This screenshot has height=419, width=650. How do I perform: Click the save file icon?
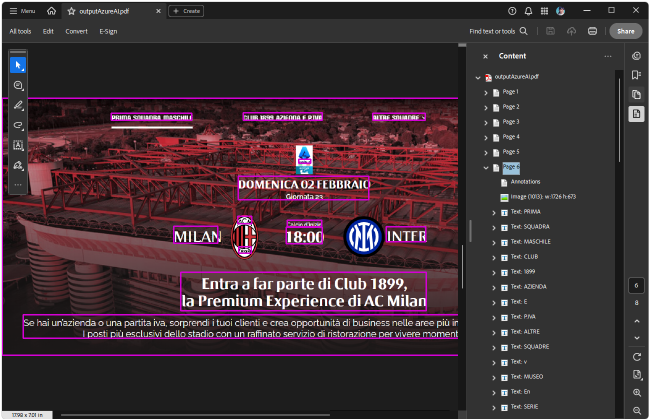click(550, 31)
